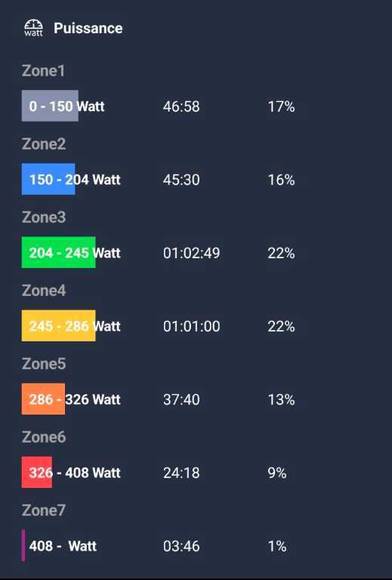Select the Zone1 heading

point(43,71)
